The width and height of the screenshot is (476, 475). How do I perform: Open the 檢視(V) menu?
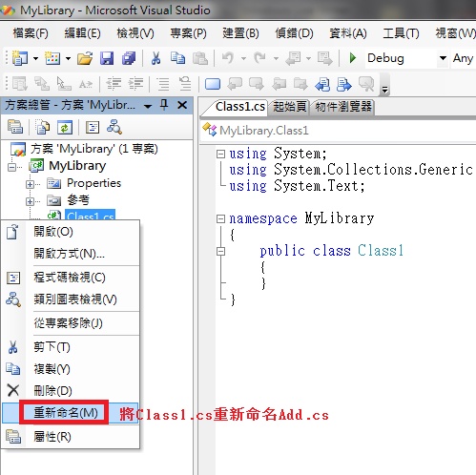[x=135, y=33]
